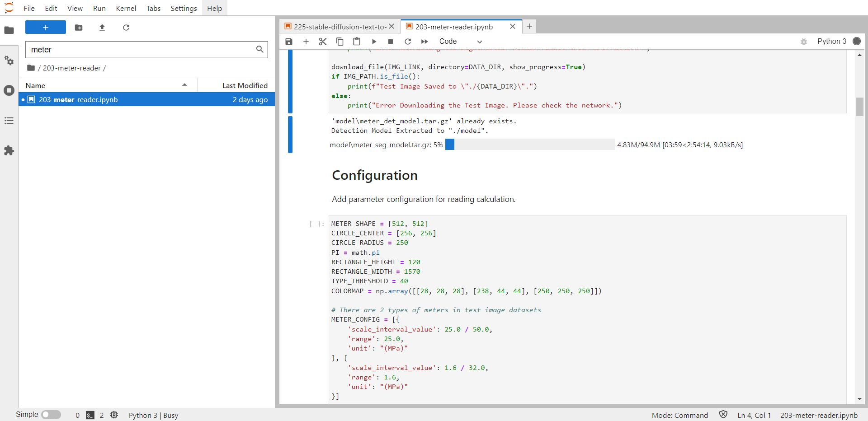Run the selected cell
This screenshot has width=868, height=421.
[374, 41]
